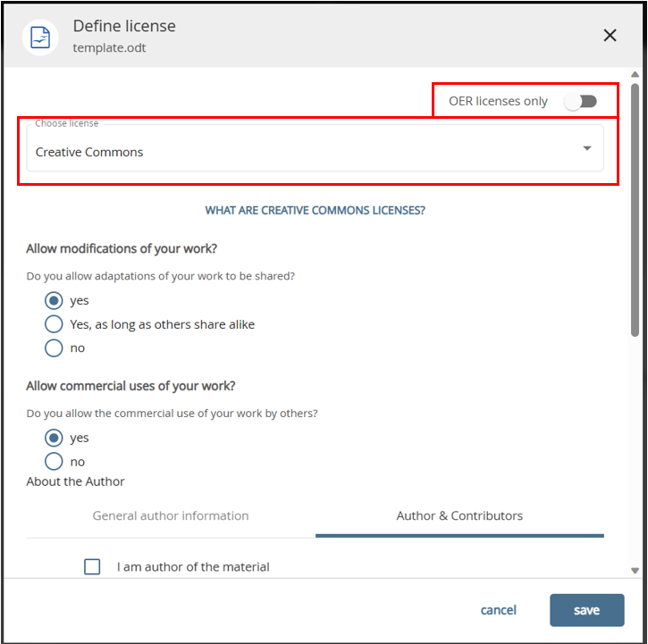The height and width of the screenshot is (644, 648).
Task: Click the save button
Action: pos(586,610)
